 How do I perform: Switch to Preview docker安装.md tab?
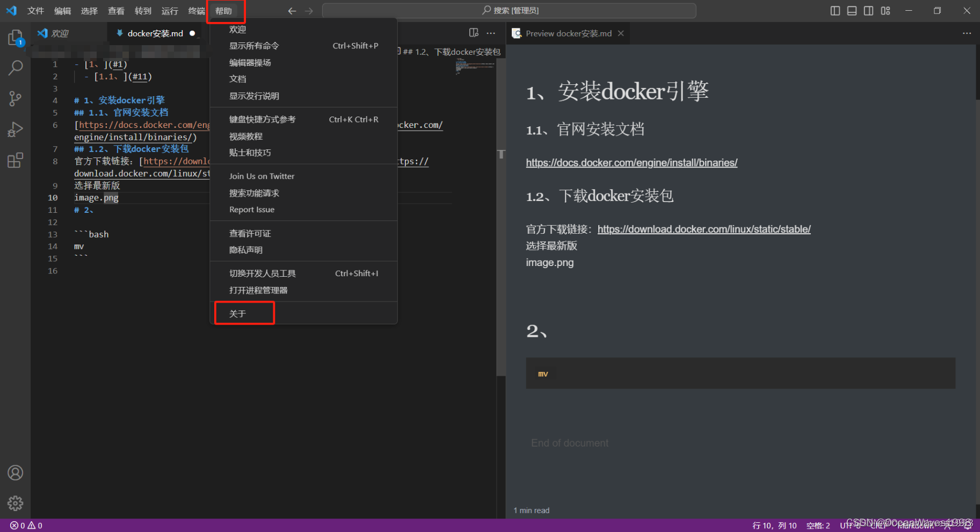click(x=568, y=33)
